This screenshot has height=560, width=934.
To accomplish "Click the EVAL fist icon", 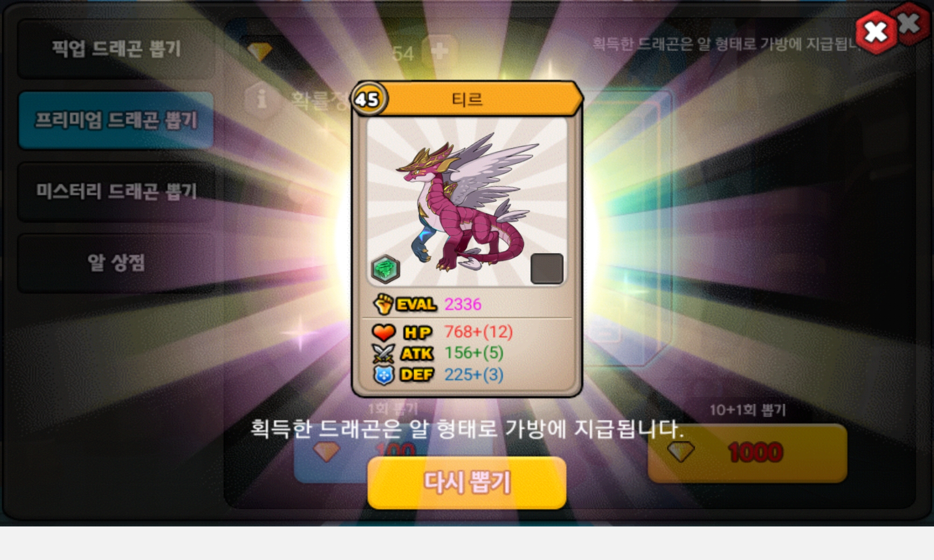I will 383,304.
